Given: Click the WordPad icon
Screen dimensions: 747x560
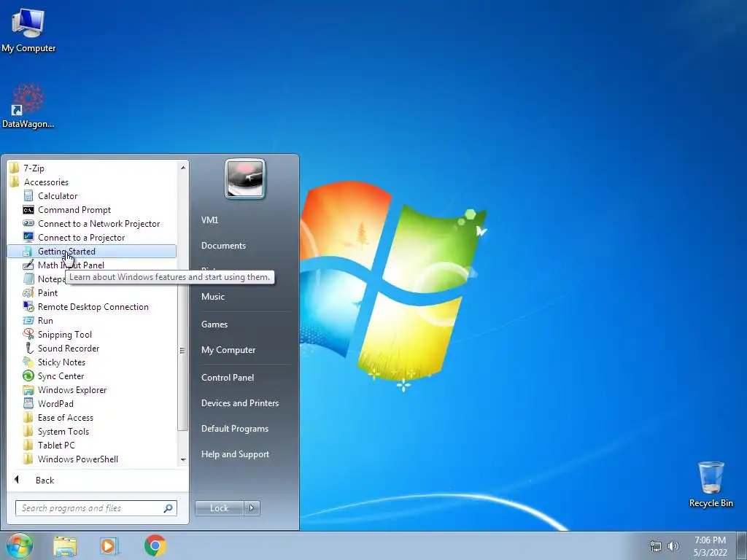Looking at the screenshot, I should pyautogui.click(x=28, y=403).
